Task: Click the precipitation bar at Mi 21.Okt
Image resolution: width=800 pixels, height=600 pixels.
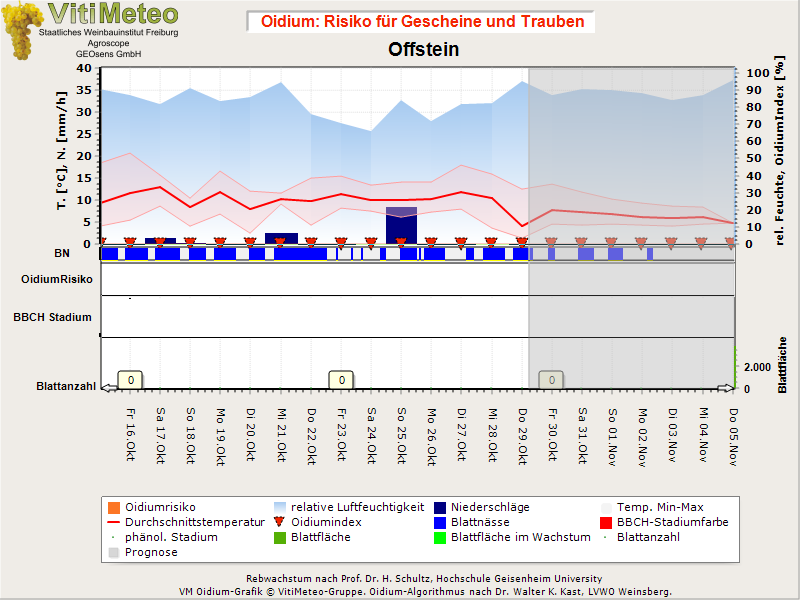Action: [x=281, y=238]
